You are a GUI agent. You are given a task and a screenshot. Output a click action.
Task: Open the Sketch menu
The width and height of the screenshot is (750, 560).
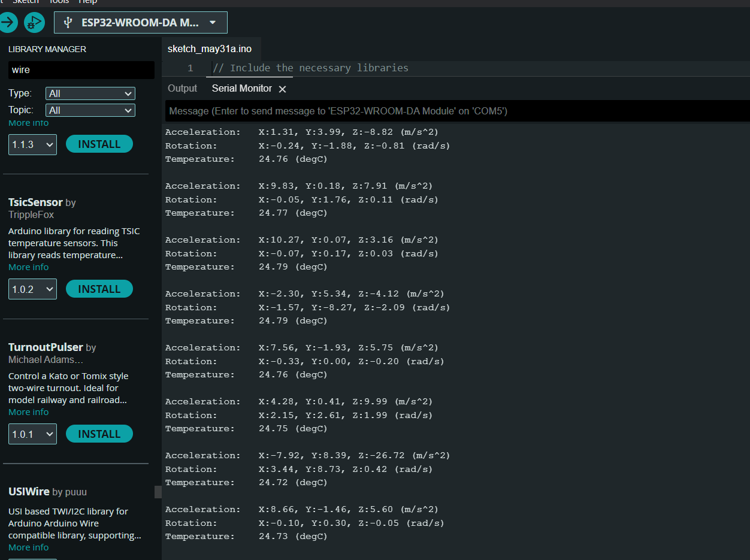tap(25, 2)
